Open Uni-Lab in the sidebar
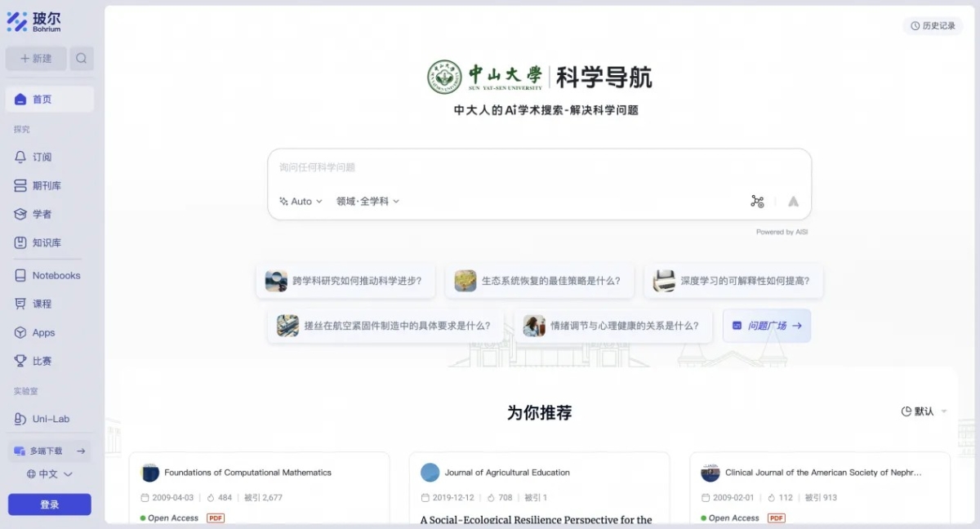This screenshot has width=980, height=529. click(50, 419)
